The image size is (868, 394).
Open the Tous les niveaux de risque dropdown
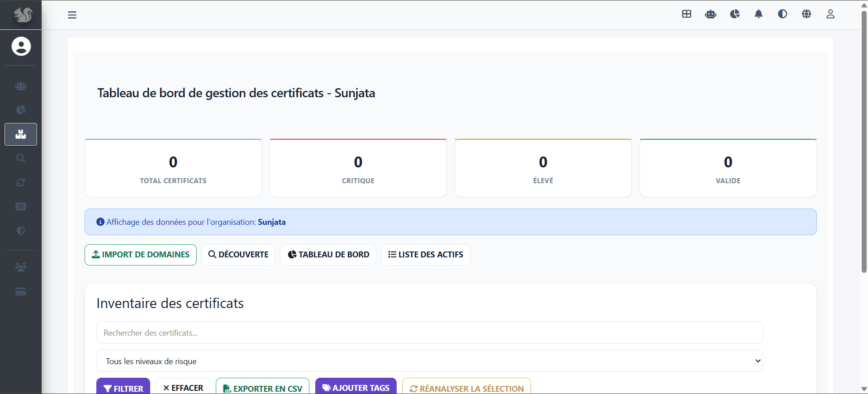430,361
